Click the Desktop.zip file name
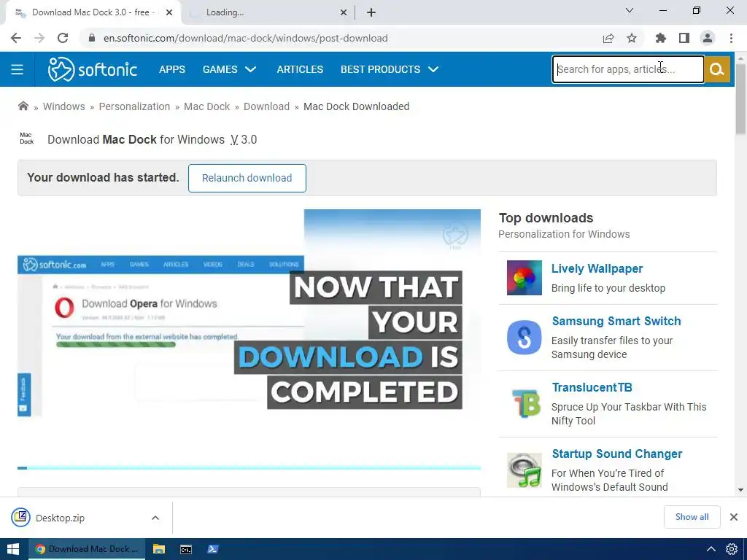Image resolution: width=747 pixels, height=560 pixels. [60, 518]
